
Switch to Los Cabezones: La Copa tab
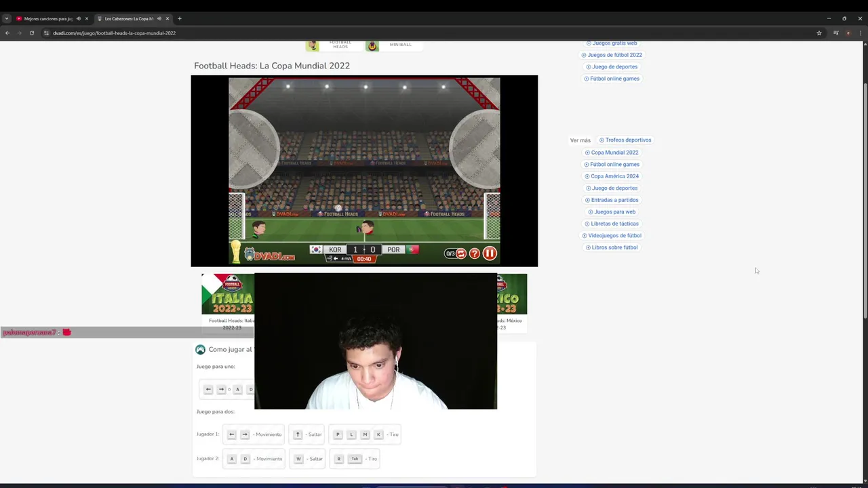coord(129,18)
